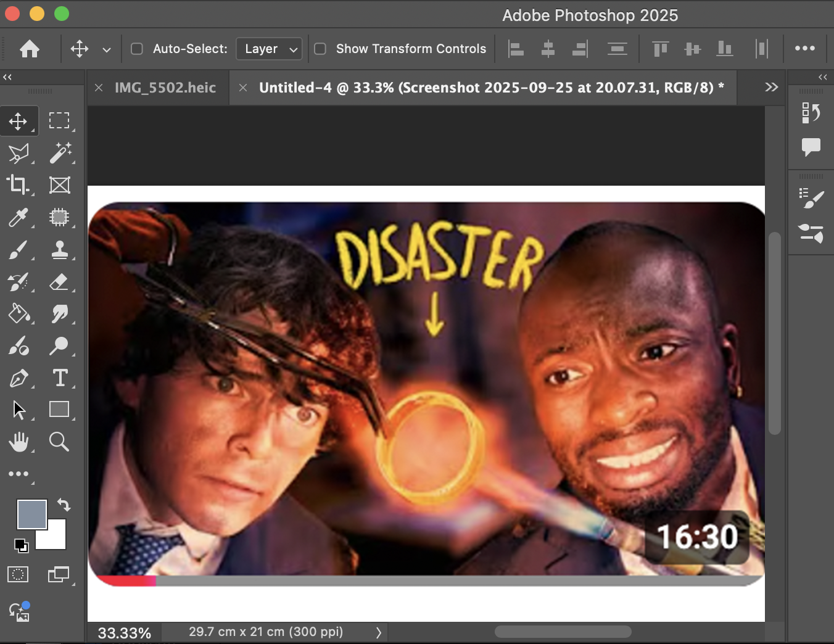Pick the Hand tool
Image resolution: width=834 pixels, height=644 pixels.
pos(19,442)
